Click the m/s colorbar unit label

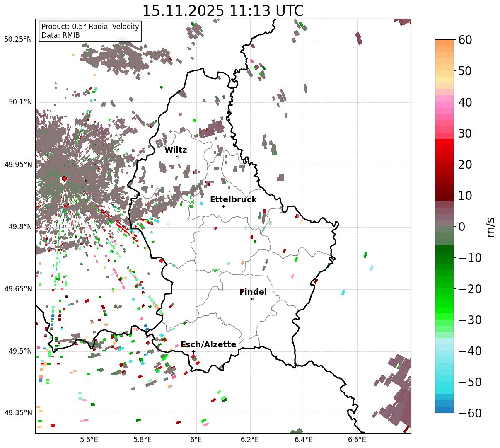490,226
